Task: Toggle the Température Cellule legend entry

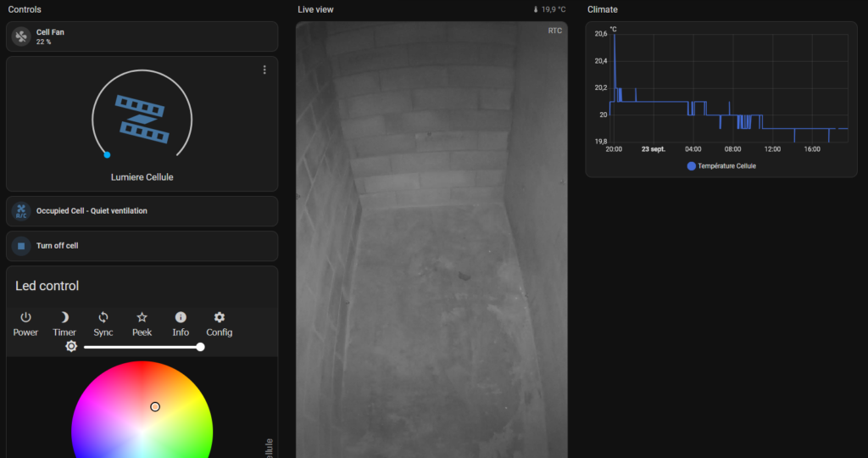Action: tap(721, 166)
